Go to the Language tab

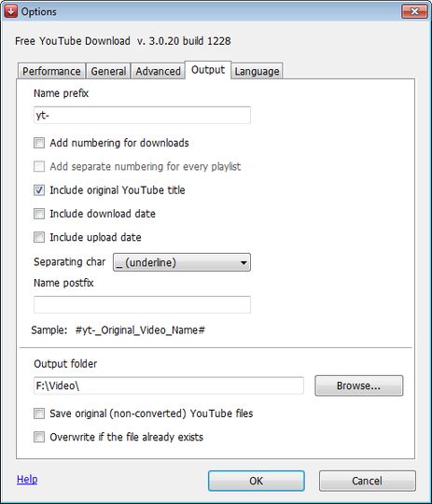tap(257, 71)
